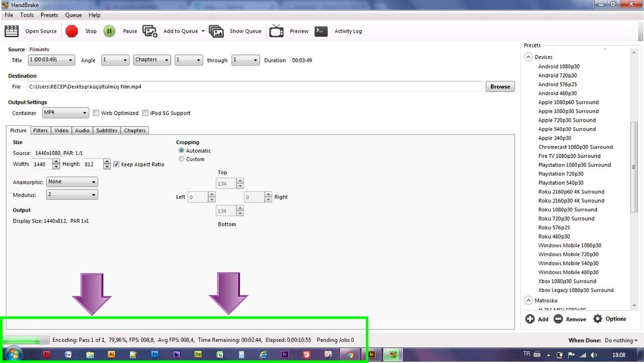Click the Add preset plus icon
Screen dimensions: 644x363
pyautogui.click(x=530, y=319)
